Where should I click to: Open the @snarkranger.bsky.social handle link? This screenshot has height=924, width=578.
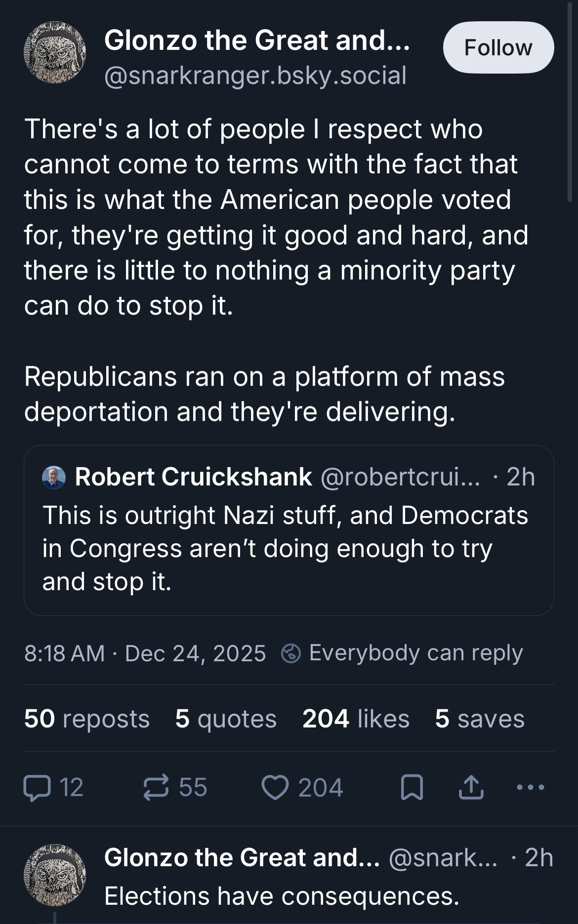(255, 76)
